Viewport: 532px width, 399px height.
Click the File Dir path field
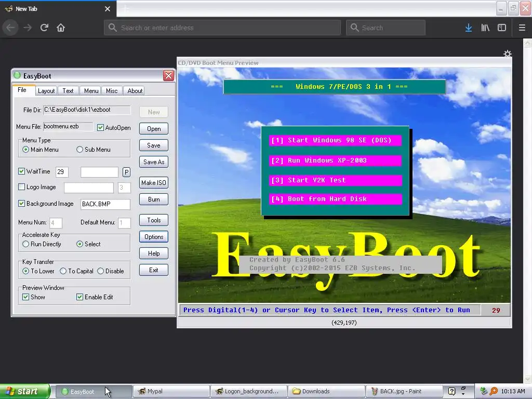87,110
